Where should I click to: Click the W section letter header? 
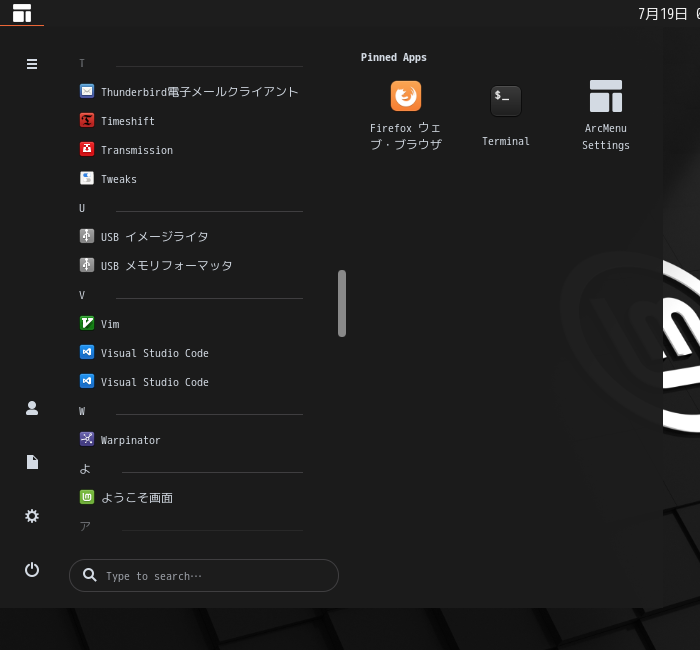click(82, 411)
